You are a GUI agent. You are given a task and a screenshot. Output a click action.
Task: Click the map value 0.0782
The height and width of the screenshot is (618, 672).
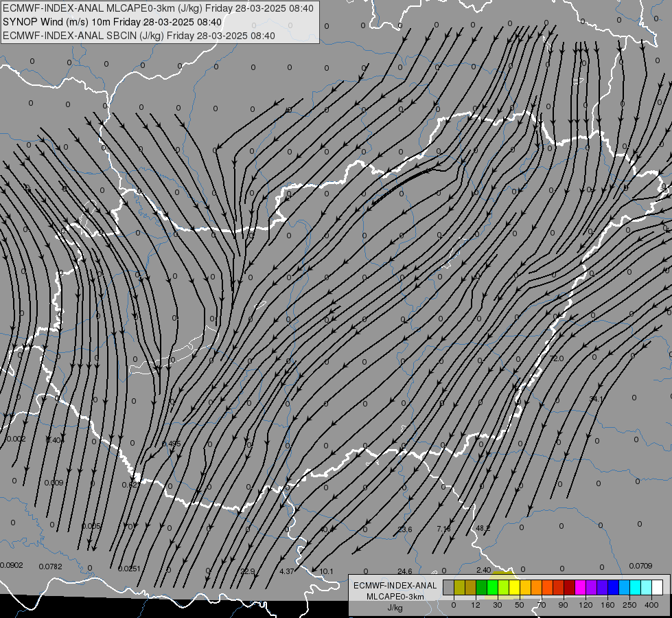51,566
